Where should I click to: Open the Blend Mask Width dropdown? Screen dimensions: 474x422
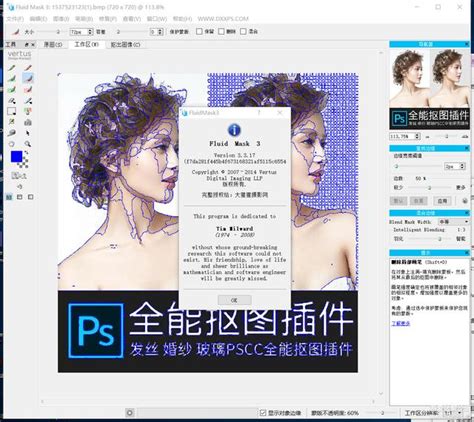[453, 222]
